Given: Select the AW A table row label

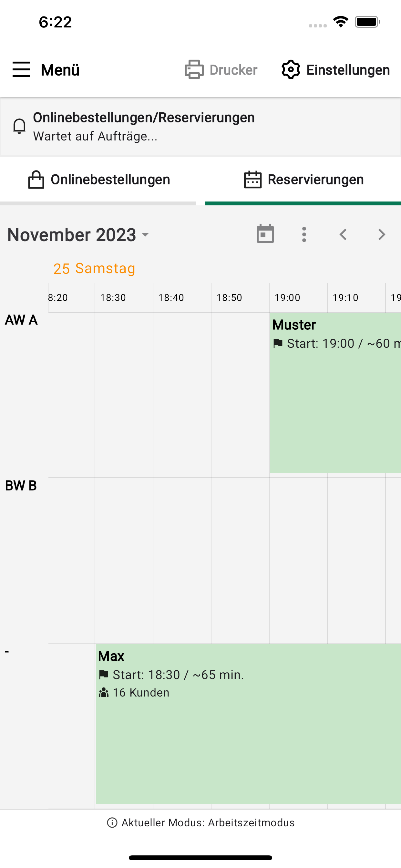Looking at the screenshot, I should [x=21, y=320].
